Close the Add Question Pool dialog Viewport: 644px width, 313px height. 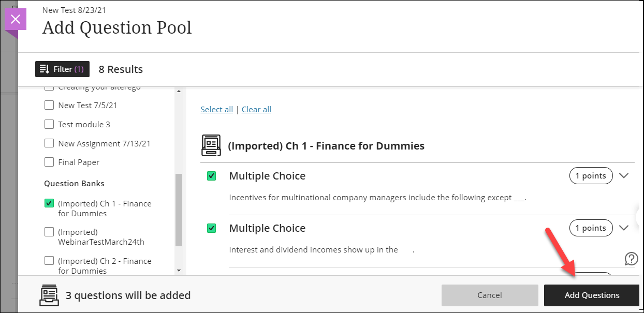tap(16, 19)
